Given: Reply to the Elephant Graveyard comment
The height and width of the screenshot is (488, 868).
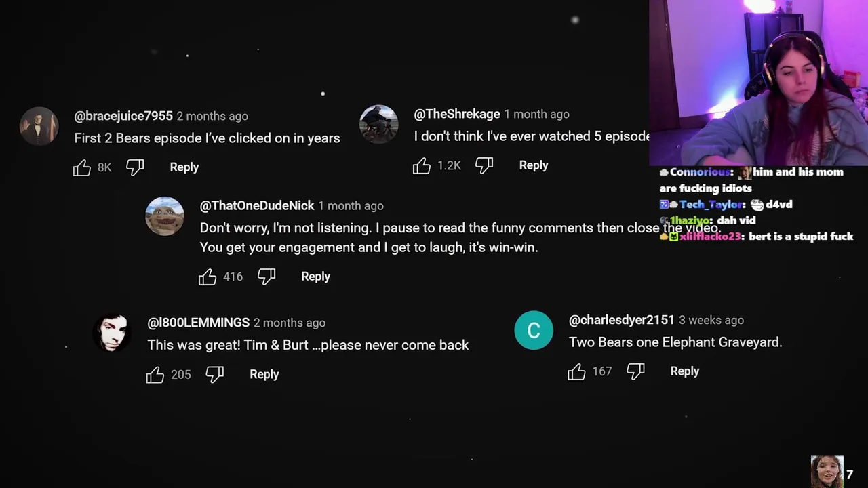Looking at the screenshot, I should [x=684, y=371].
